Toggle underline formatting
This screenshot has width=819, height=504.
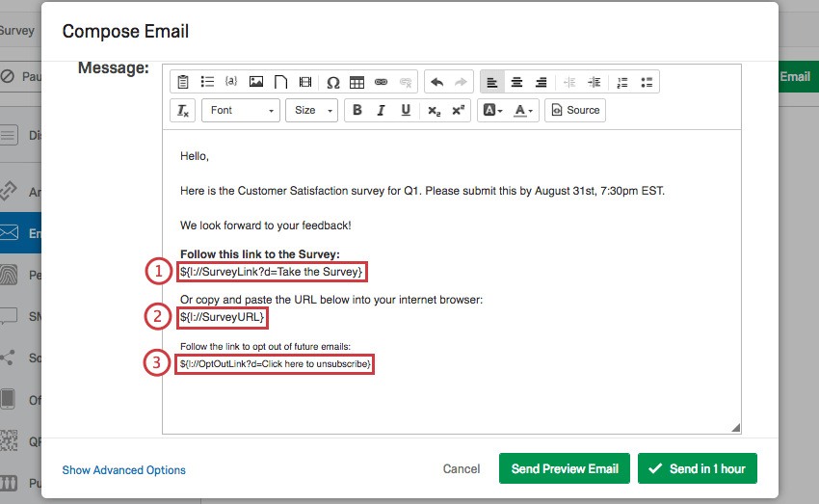[406, 110]
